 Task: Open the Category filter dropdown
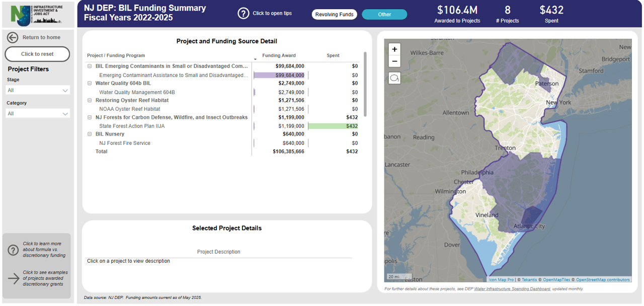(38, 113)
